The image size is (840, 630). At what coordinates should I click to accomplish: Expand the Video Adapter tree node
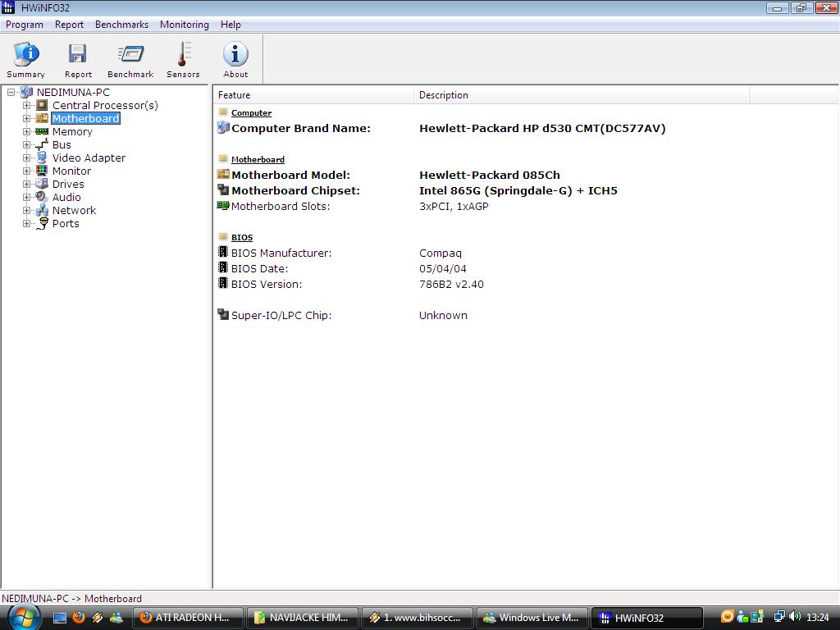26,158
